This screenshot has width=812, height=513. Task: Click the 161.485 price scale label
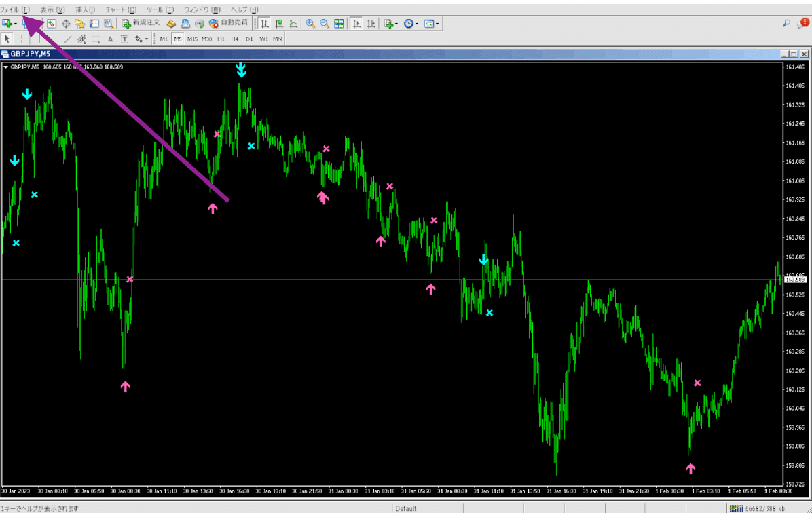[796, 66]
